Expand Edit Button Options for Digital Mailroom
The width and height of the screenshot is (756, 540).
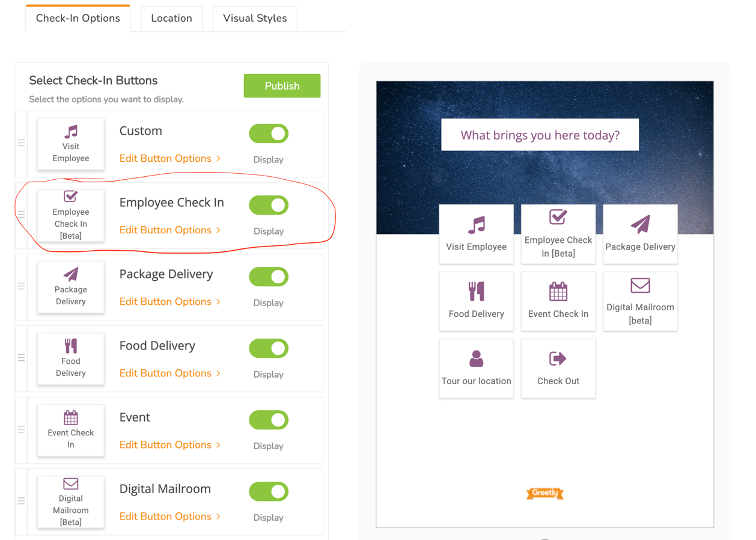165,516
